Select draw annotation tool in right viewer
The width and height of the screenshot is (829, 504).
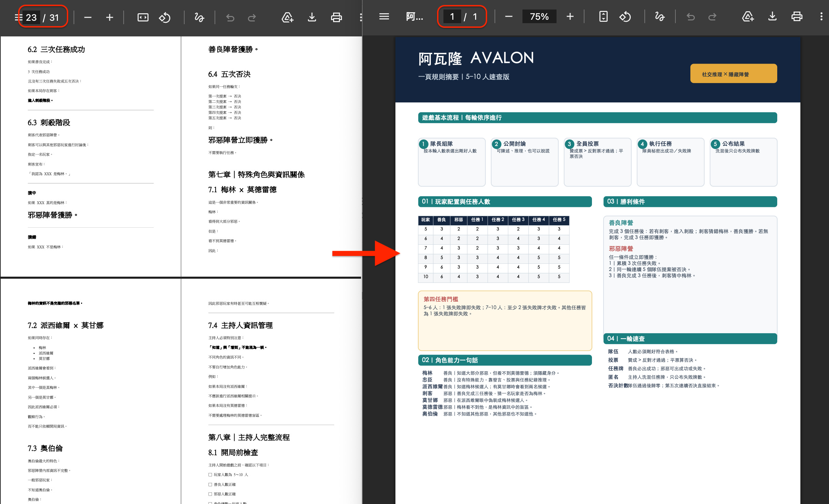pos(660,16)
